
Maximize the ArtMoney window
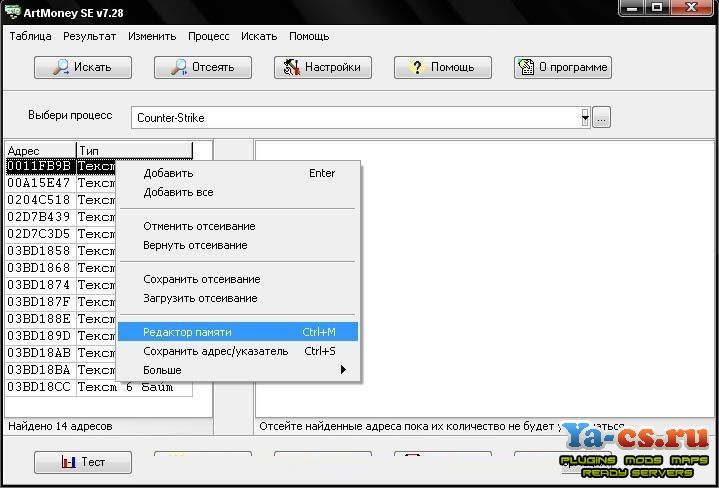point(657,8)
